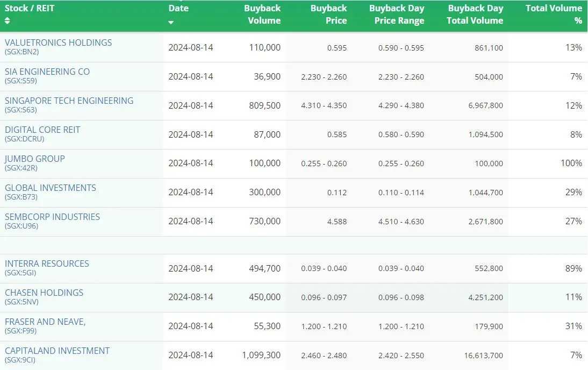Select ticker code (SGX:S59)
The width and height of the screenshot is (588, 370).
(x=20, y=81)
